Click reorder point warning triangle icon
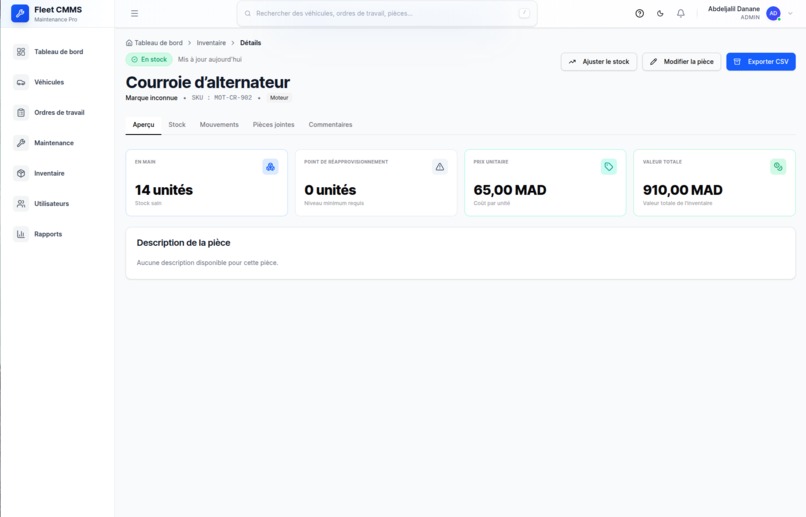806x517 pixels. pos(439,167)
